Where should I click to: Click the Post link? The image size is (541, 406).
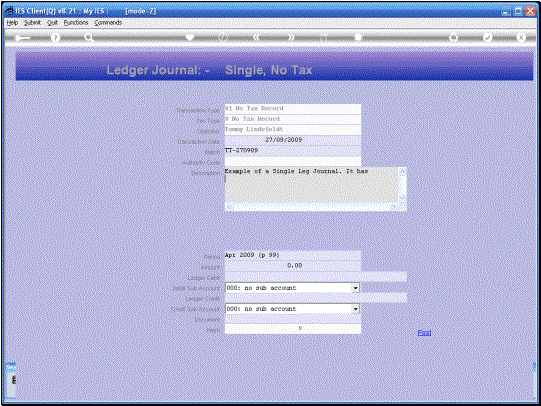424,332
